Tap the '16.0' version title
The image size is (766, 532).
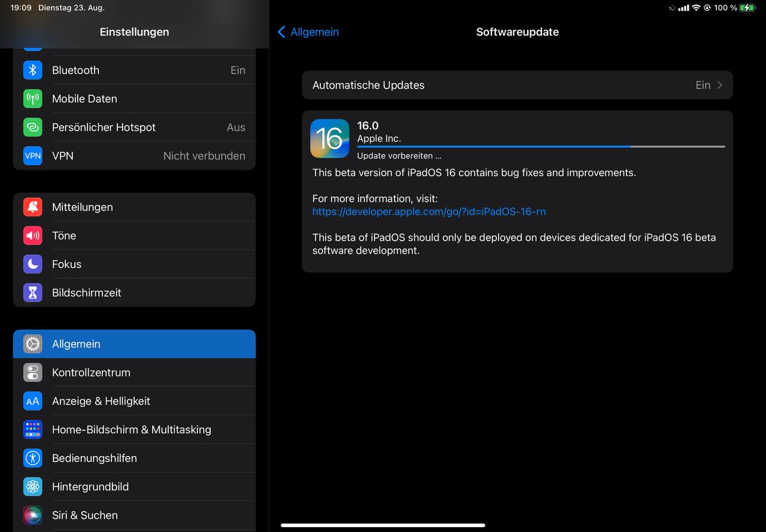coord(368,126)
